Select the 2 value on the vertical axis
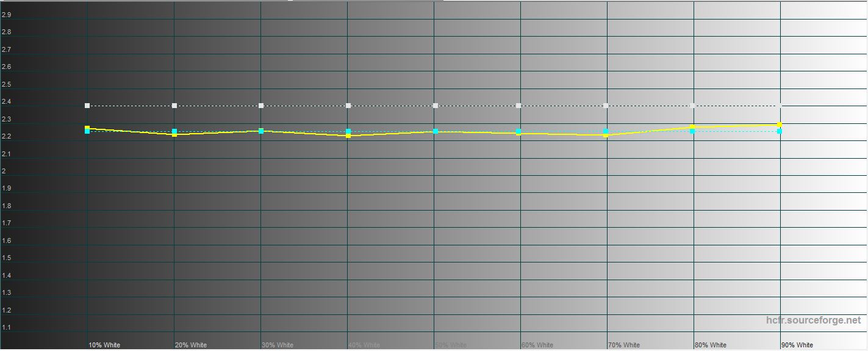This screenshot has height=351, width=868. tap(4, 171)
